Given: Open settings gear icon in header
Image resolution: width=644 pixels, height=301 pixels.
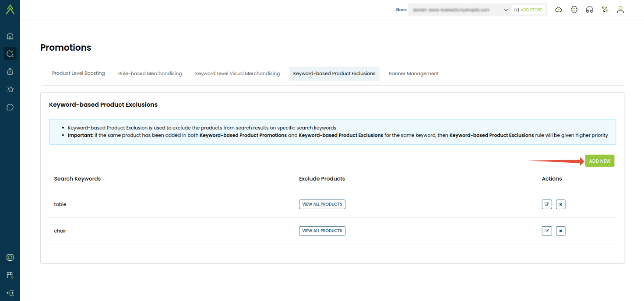Looking at the screenshot, I should click(x=574, y=10).
